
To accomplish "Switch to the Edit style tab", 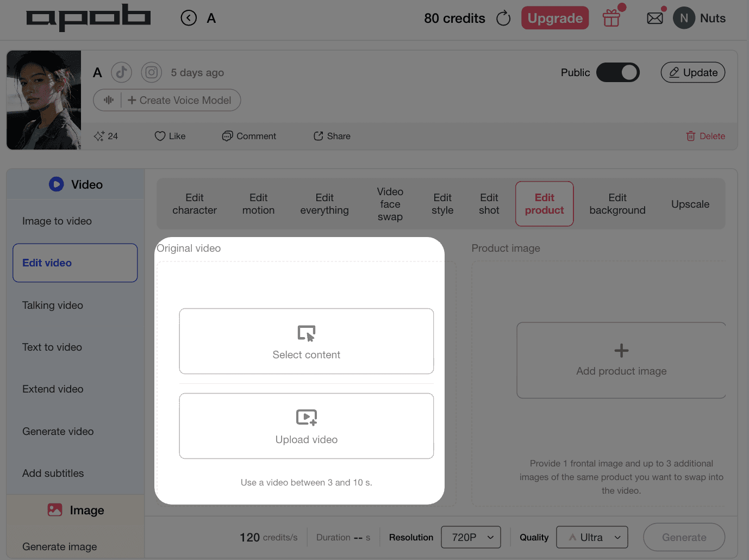I will pyautogui.click(x=442, y=204).
